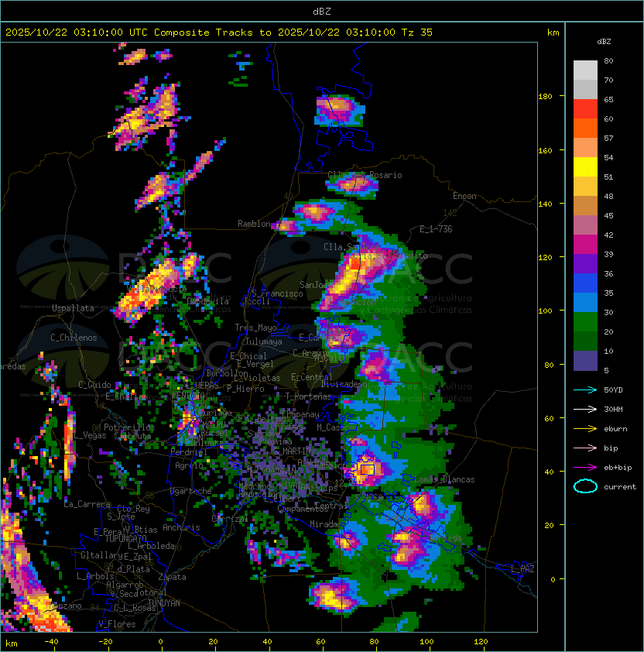644x652 pixels.
Task: Click the 'Agrelo' map label
Action: coord(189,465)
